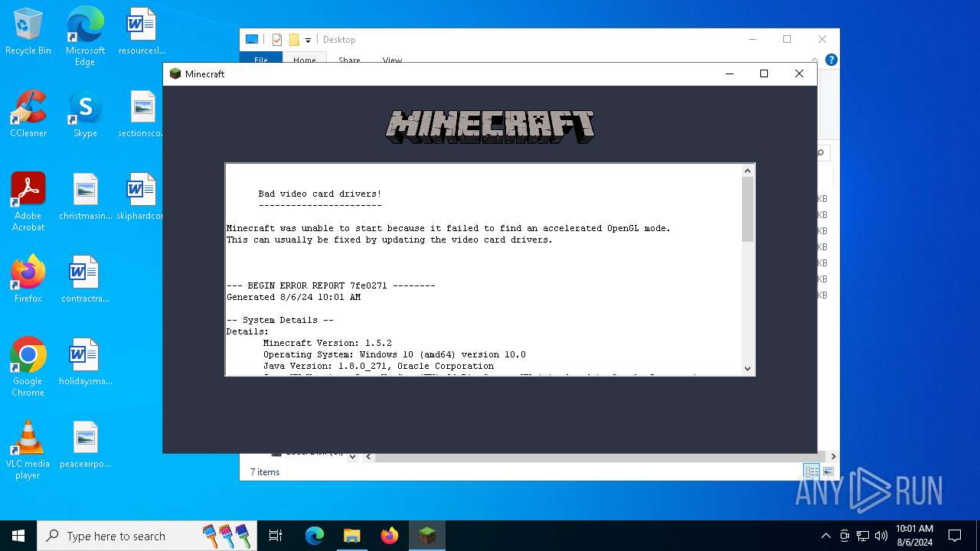
Task: Click error report vertical scrollbar thumb
Action: click(x=748, y=210)
